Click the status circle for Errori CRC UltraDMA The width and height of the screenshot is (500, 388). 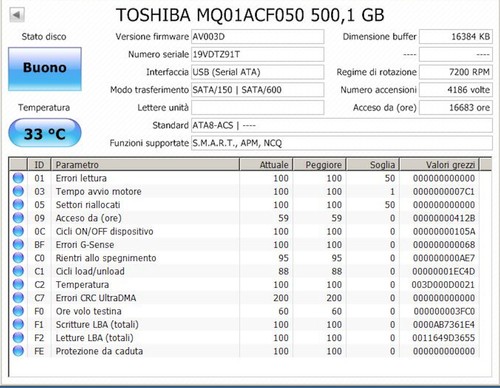18,298
